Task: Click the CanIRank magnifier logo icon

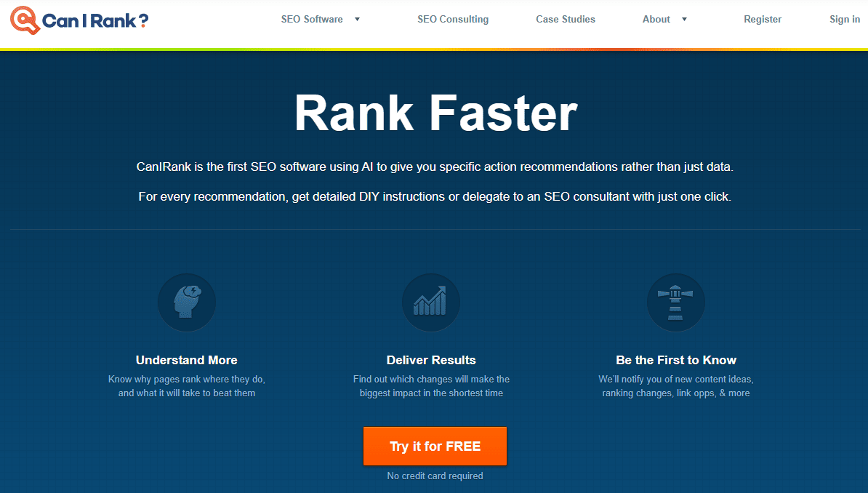Action: (25, 20)
